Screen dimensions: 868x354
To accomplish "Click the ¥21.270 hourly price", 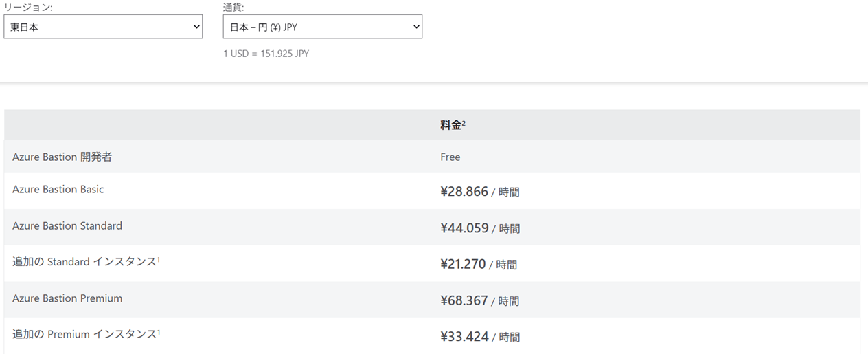I will [x=463, y=264].
